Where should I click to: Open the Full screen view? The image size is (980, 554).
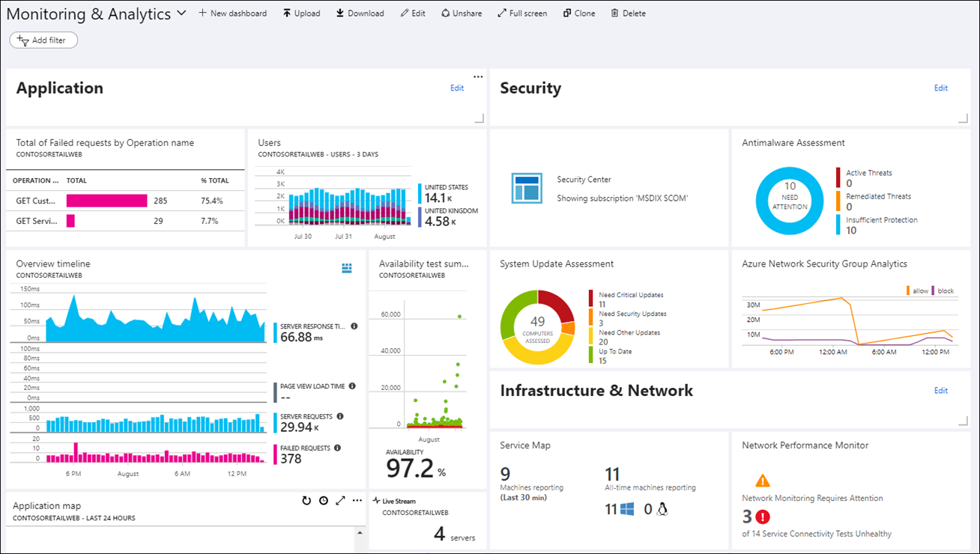[x=522, y=13]
